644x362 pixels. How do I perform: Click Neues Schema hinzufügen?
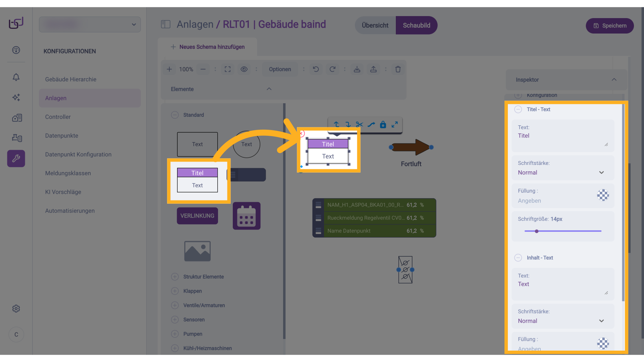coord(208,47)
